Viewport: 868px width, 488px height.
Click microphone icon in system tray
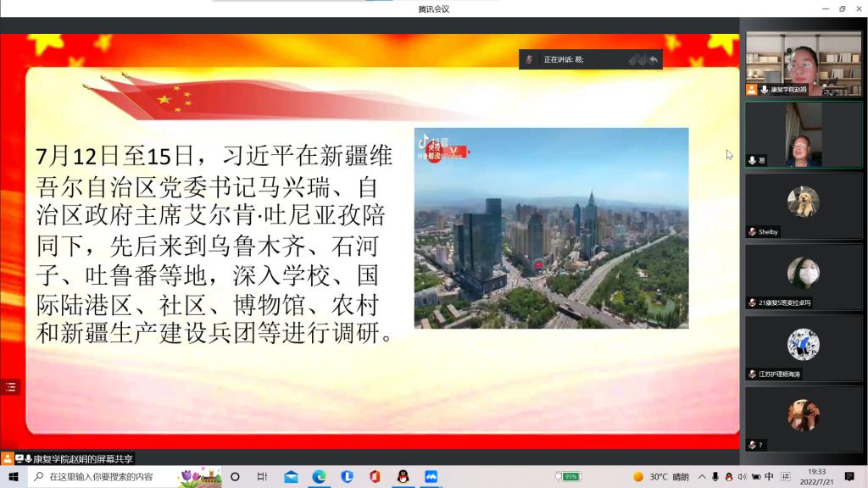tap(715, 477)
